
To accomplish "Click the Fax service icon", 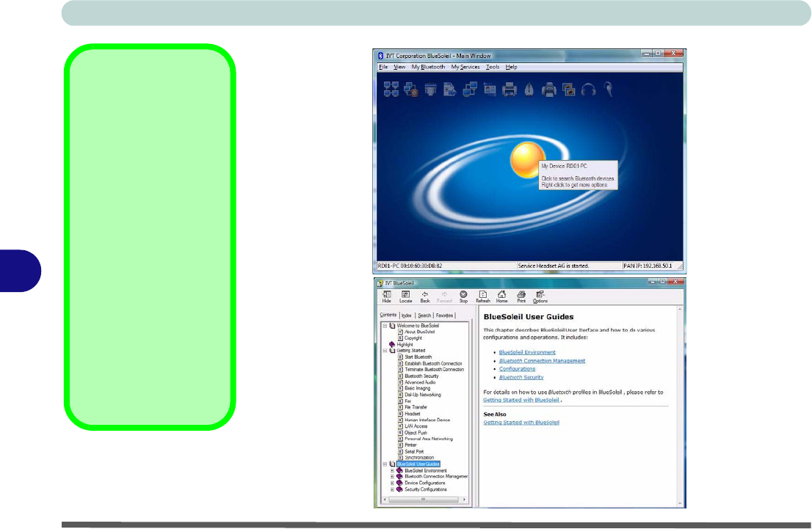I will 549,90.
